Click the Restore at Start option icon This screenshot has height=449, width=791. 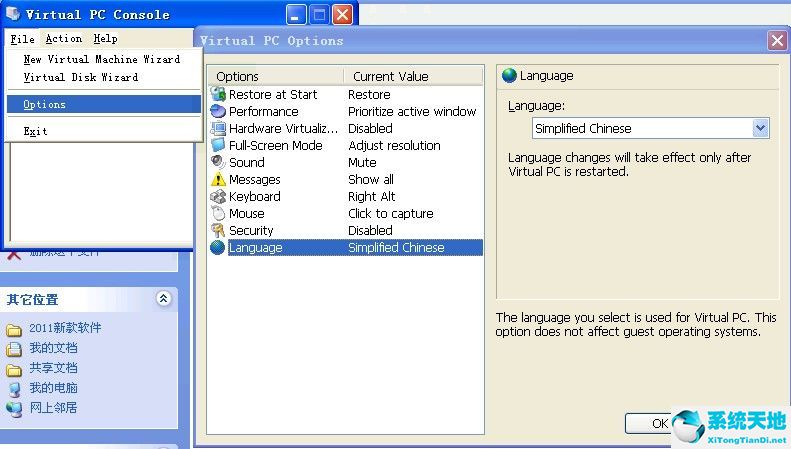click(218, 94)
